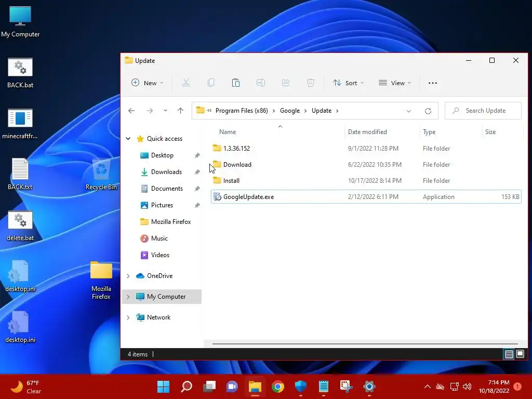This screenshot has width=532, height=399.
Task: Select the 1.3.36.152 folder
Action: click(x=366, y=148)
